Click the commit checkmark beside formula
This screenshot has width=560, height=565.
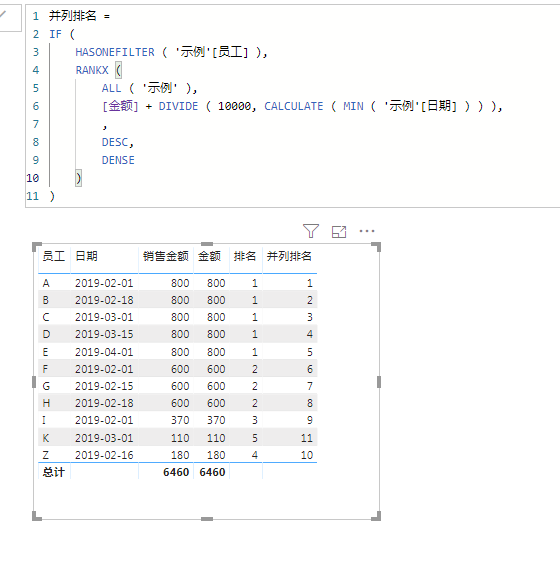(3, 15)
